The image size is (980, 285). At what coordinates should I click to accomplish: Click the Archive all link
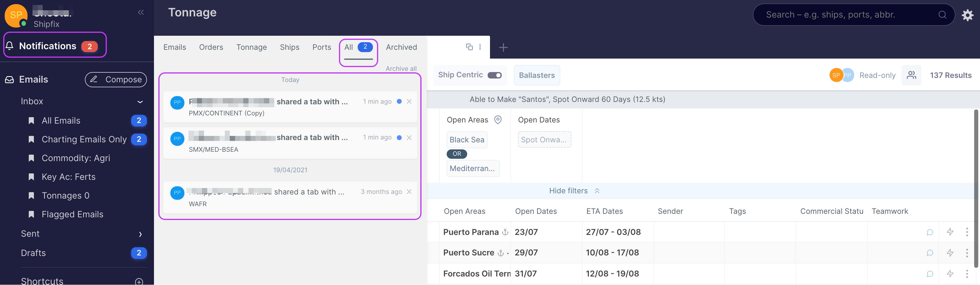coord(401,69)
